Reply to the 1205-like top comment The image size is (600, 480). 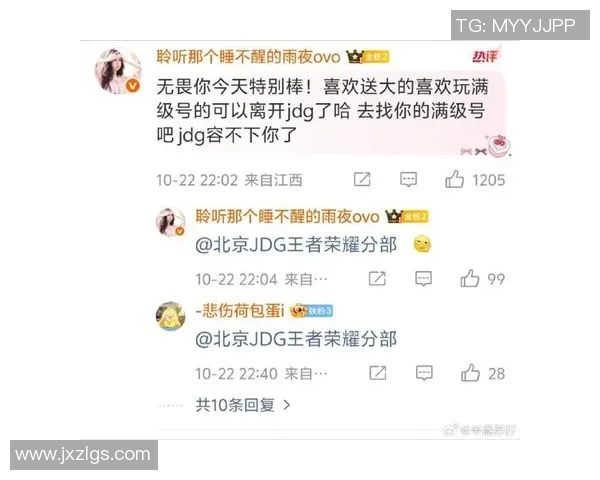[408, 179]
